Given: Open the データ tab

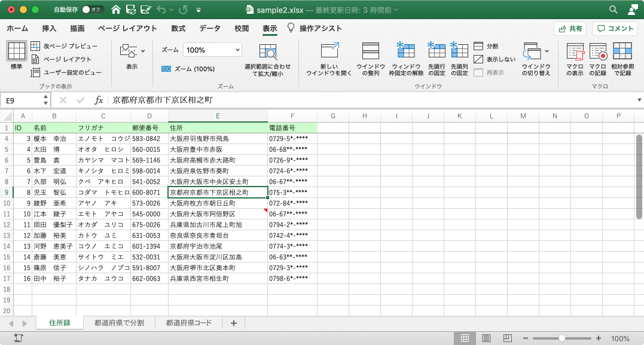Looking at the screenshot, I should pyautogui.click(x=210, y=28).
